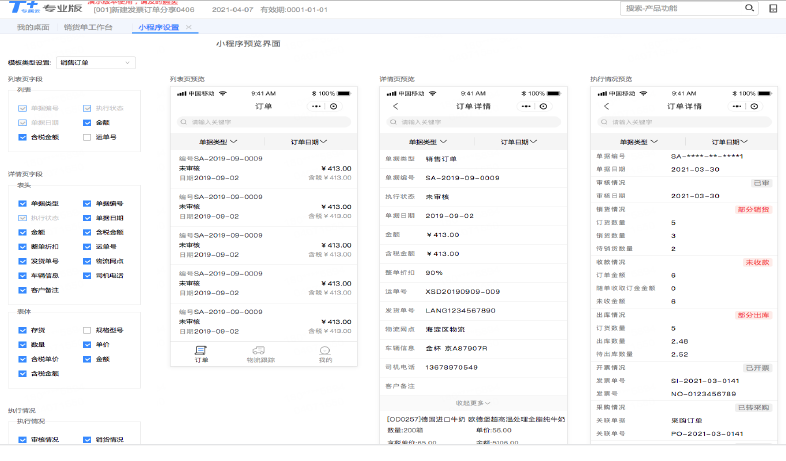Screen dimensions: 786x461
Task: Click the back arrow in 详情页预览 header
Action: tap(395, 105)
